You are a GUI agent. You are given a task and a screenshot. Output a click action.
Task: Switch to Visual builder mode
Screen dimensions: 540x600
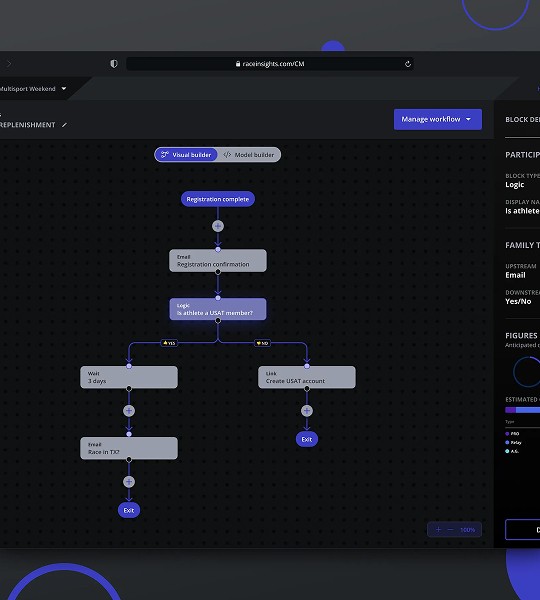click(x=186, y=155)
